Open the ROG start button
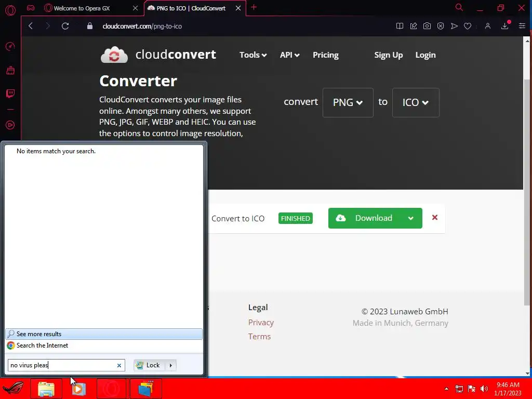The width and height of the screenshot is (532, 399). point(14,389)
